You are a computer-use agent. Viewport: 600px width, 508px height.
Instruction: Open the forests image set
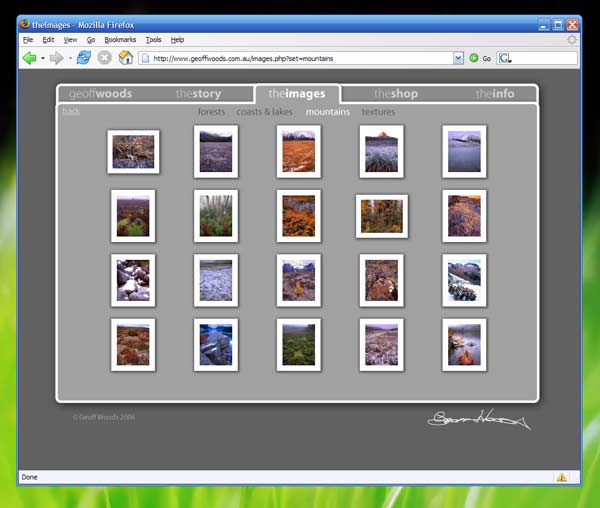[x=211, y=112]
